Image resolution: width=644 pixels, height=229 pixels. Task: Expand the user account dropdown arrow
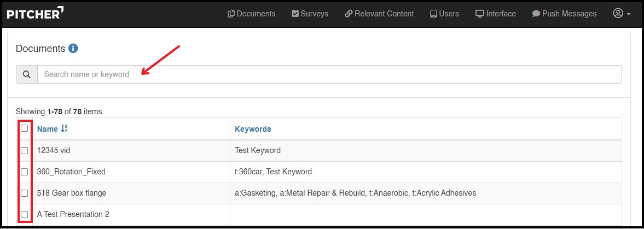[x=629, y=14]
